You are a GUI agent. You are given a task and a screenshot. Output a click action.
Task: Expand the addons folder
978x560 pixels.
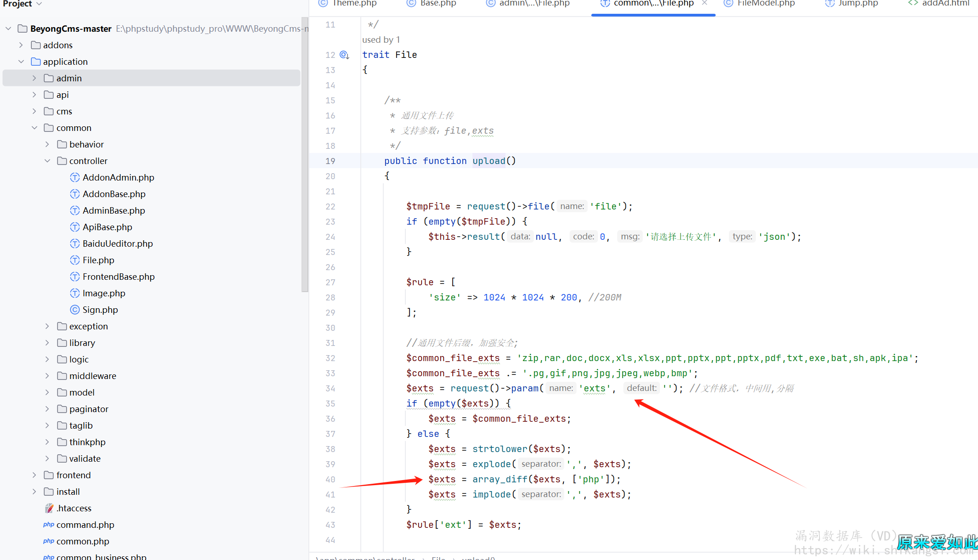click(21, 45)
